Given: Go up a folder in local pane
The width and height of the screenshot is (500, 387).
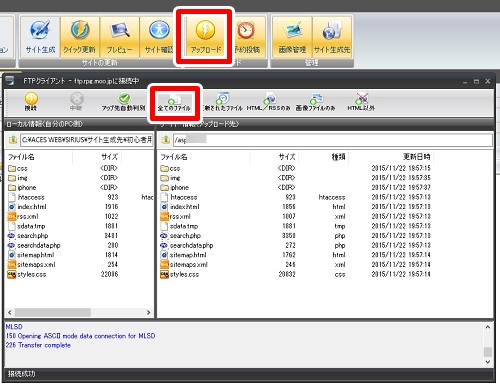Looking at the screenshot, I should click(13, 140).
